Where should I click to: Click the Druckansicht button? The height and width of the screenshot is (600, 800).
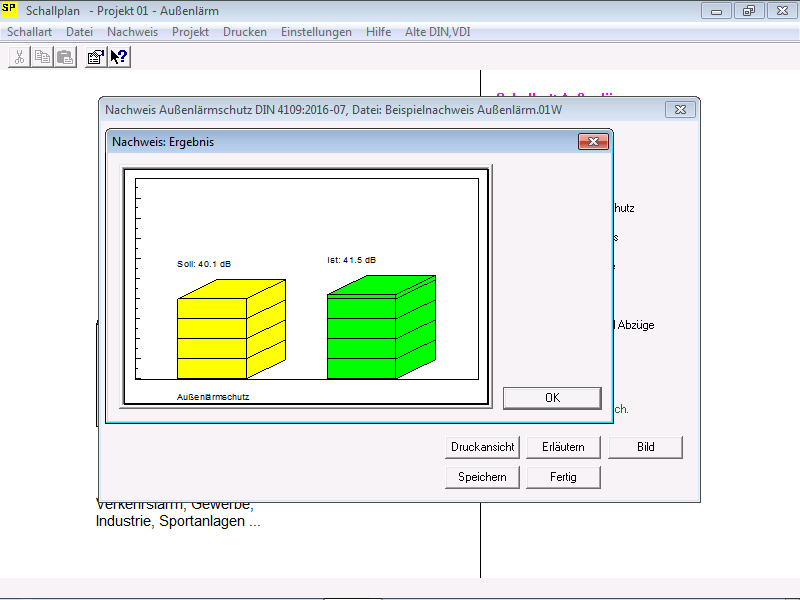[483, 447]
